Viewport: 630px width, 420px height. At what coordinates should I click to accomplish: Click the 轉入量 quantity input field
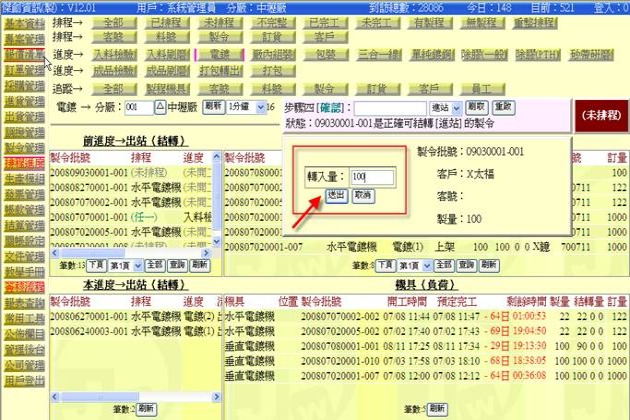pos(372,177)
